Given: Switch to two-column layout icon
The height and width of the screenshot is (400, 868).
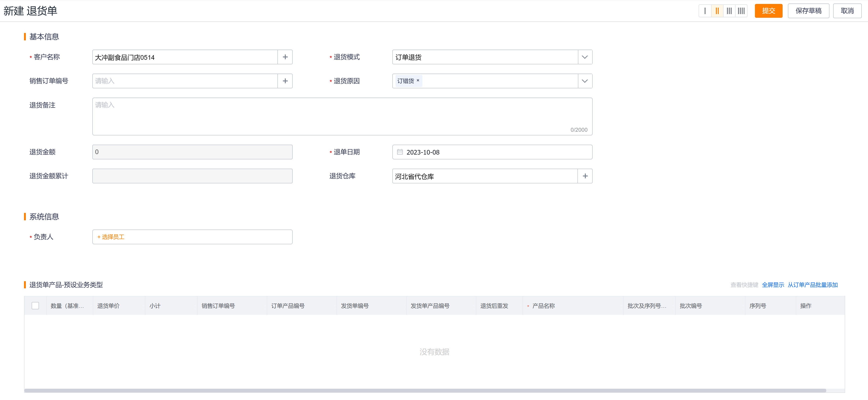Looking at the screenshot, I should coord(717,11).
